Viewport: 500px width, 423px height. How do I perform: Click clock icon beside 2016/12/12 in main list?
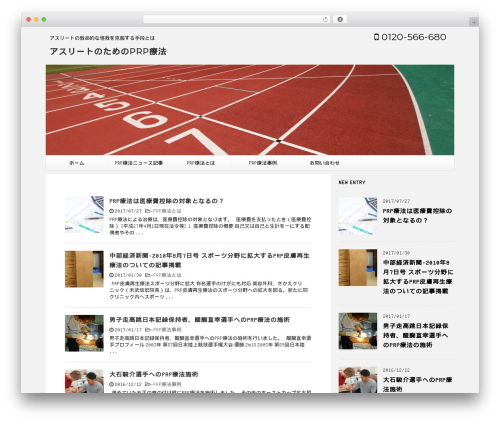pos(111,384)
